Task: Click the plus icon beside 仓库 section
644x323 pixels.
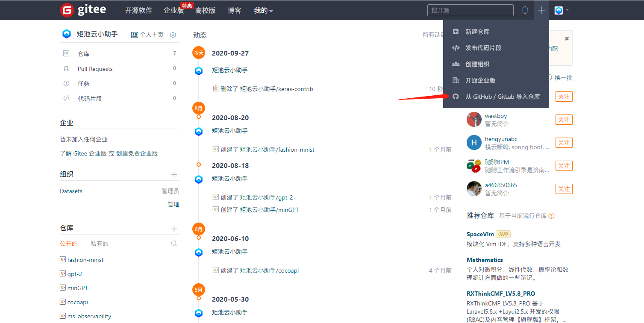Action: pyautogui.click(x=174, y=229)
